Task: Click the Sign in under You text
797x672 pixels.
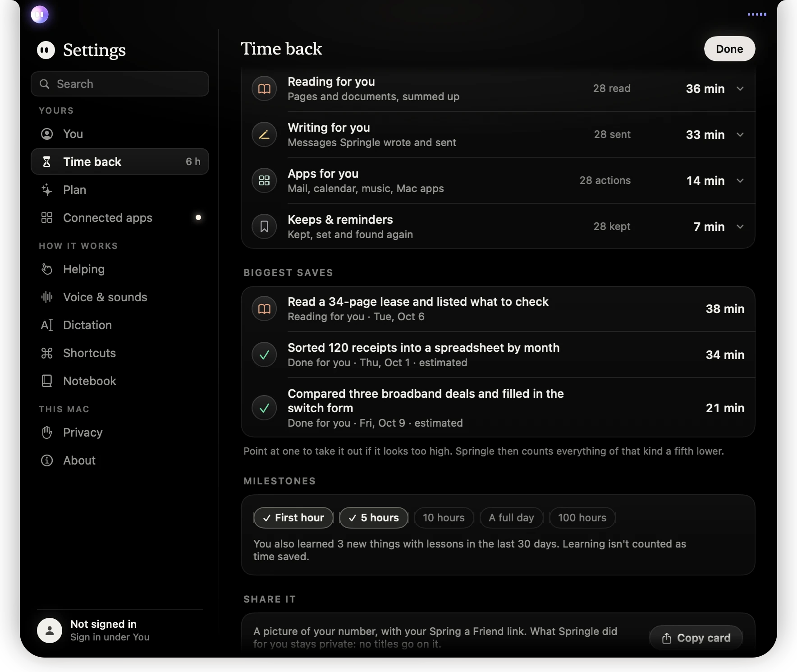Action: [x=110, y=637]
